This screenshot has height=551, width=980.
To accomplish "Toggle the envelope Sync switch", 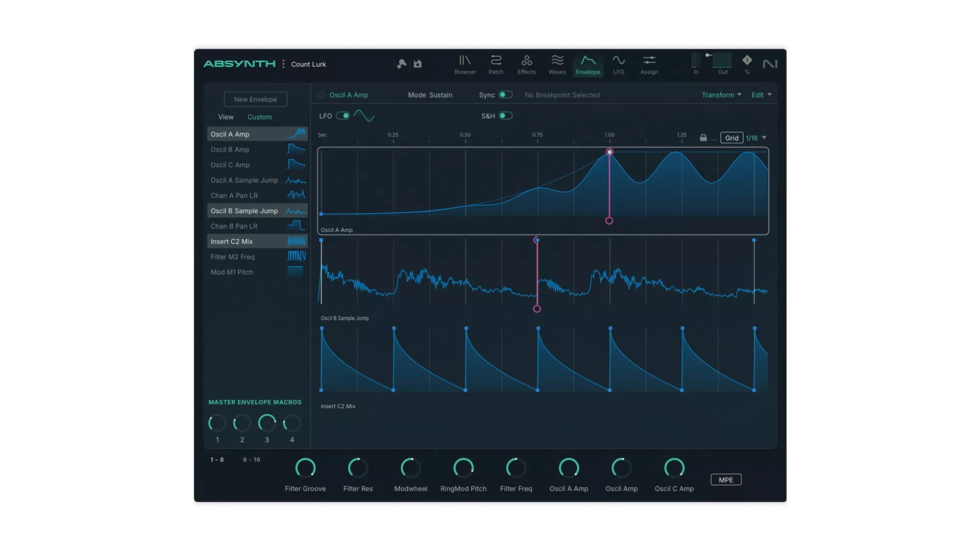I will click(x=505, y=95).
